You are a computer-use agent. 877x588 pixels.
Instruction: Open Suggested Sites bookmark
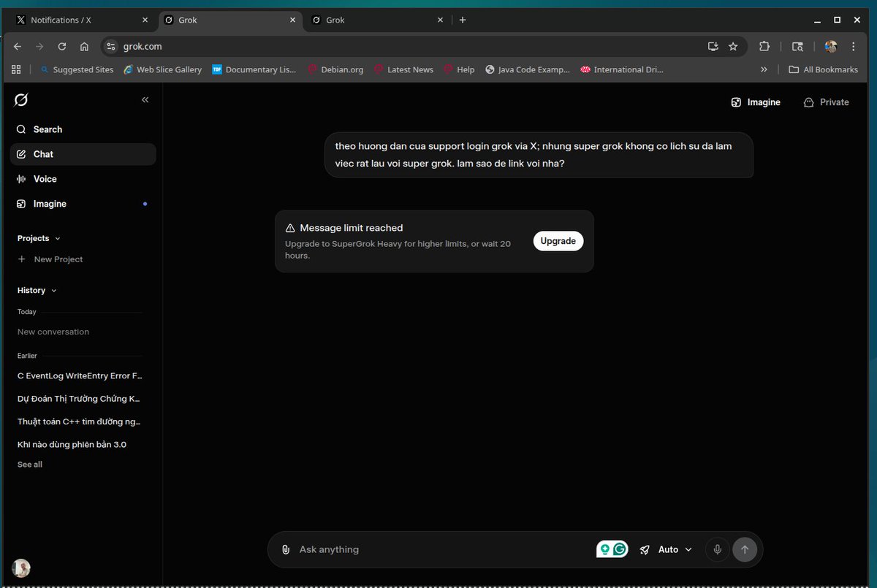pos(77,69)
